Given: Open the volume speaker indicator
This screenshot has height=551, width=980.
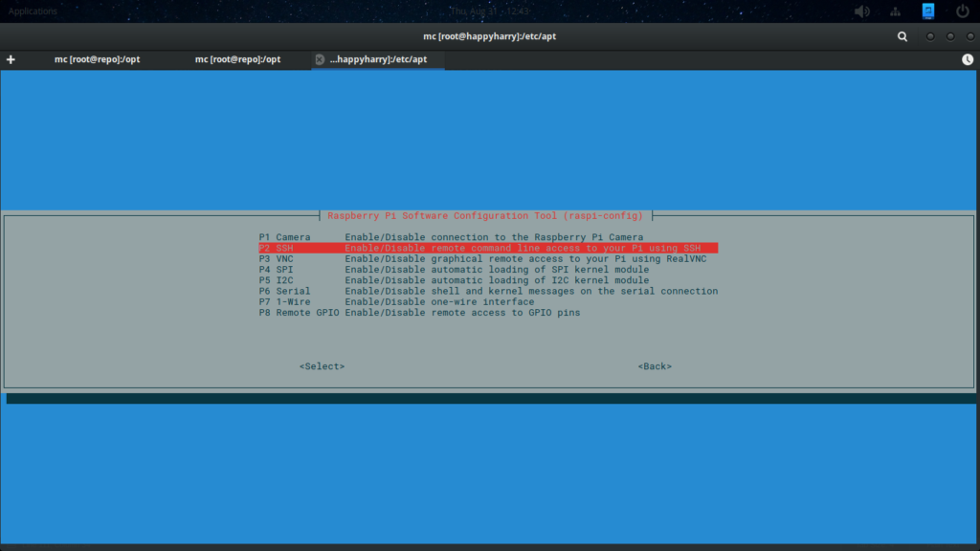Looking at the screenshot, I should pyautogui.click(x=862, y=11).
